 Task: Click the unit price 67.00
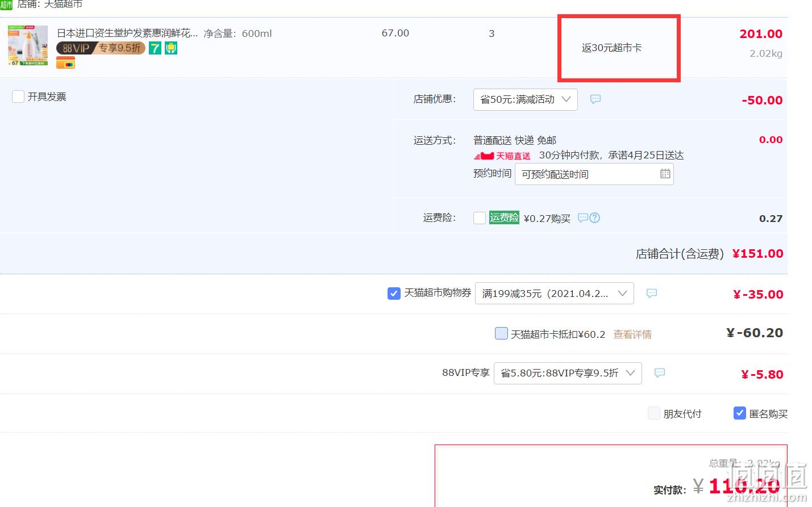(395, 33)
